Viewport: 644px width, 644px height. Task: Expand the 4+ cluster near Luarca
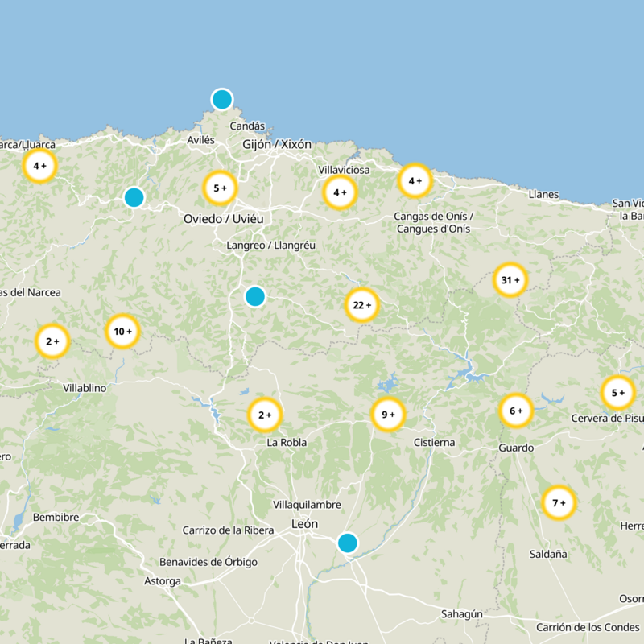click(x=39, y=166)
